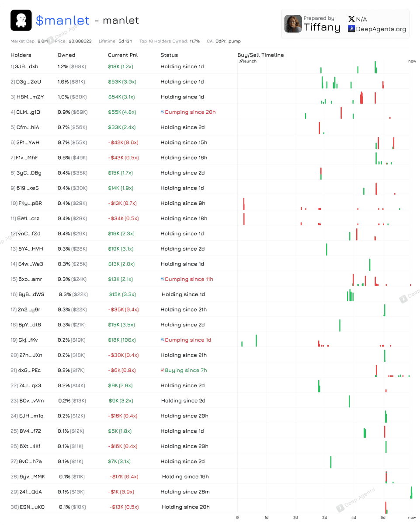Open holder 5Y4...HVH address
The height and width of the screenshot is (525, 420).
click(31, 249)
